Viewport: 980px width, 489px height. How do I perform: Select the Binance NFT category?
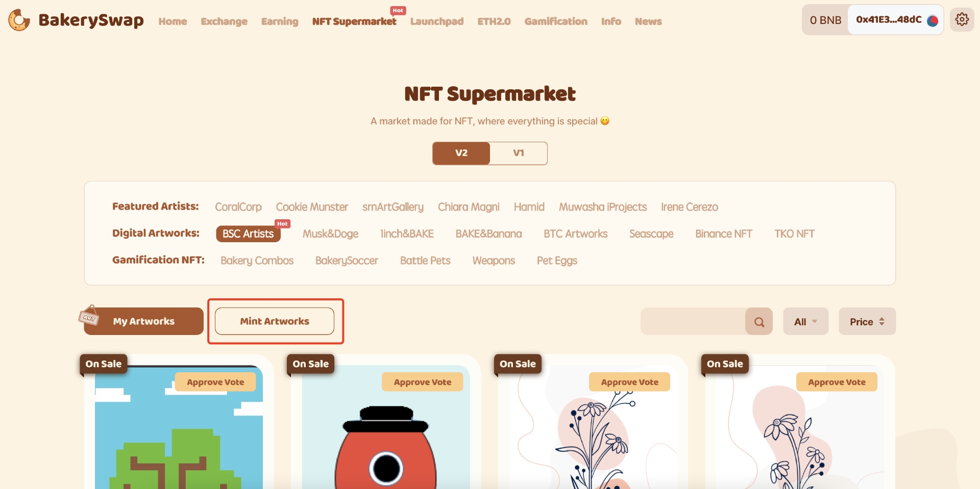[x=724, y=234]
